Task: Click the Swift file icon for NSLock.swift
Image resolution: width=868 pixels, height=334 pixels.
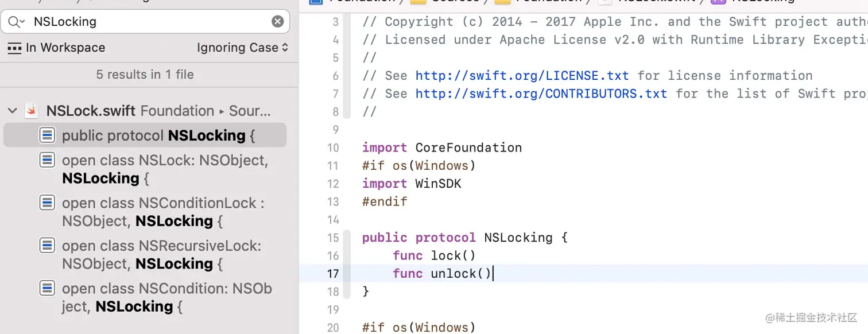Action: (x=32, y=111)
